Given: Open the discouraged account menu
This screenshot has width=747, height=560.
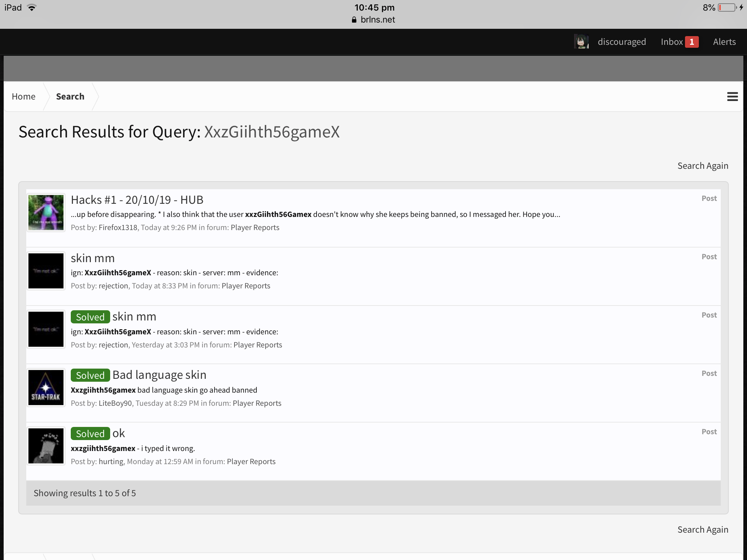Looking at the screenshot, I should click(622, 42).
